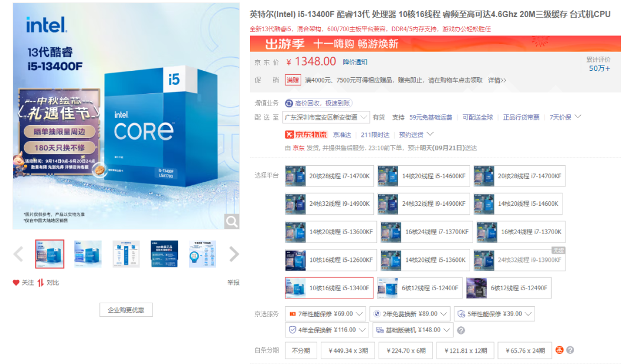Click the 京准达 delivery link

click(x=342, y=135)
